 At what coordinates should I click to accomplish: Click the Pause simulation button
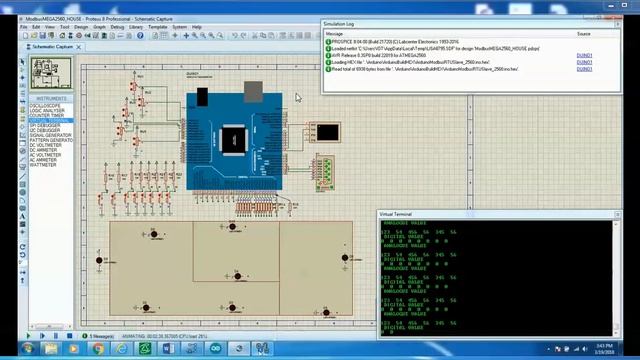pyautogui.click(x=56, y=336)
